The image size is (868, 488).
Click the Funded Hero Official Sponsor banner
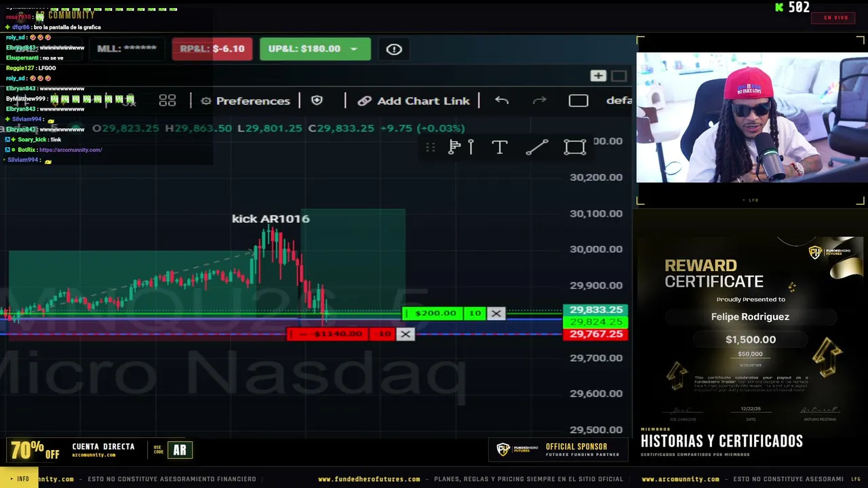point(557,450)
